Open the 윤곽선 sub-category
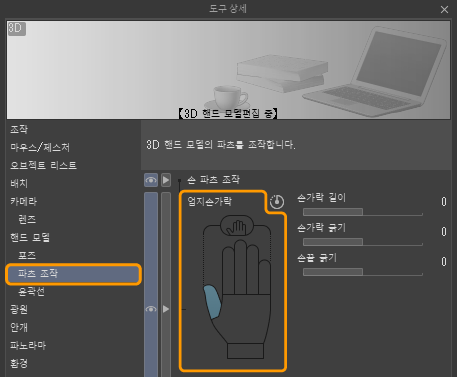458x378 pixels. 31,292
